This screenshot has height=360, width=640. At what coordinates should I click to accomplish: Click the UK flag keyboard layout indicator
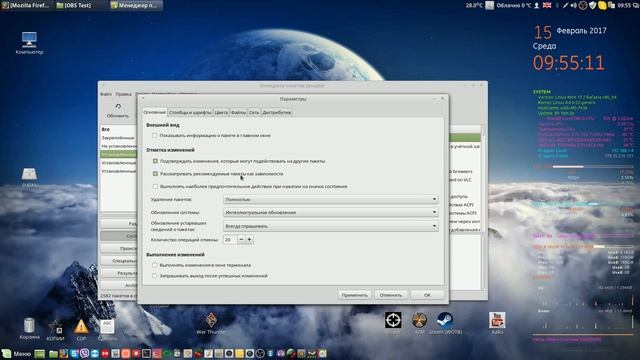pos(547,5)
